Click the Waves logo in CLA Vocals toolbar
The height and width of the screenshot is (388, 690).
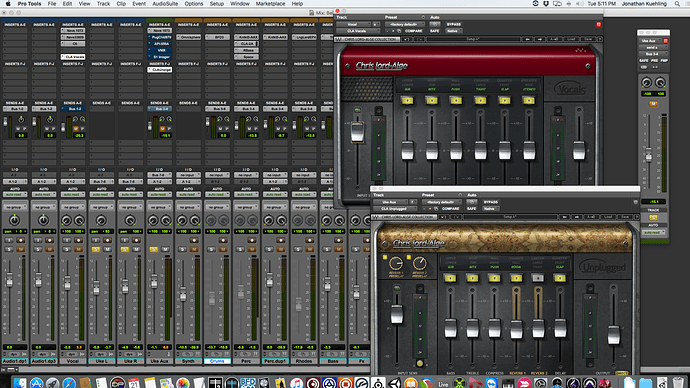coord(338,40)
